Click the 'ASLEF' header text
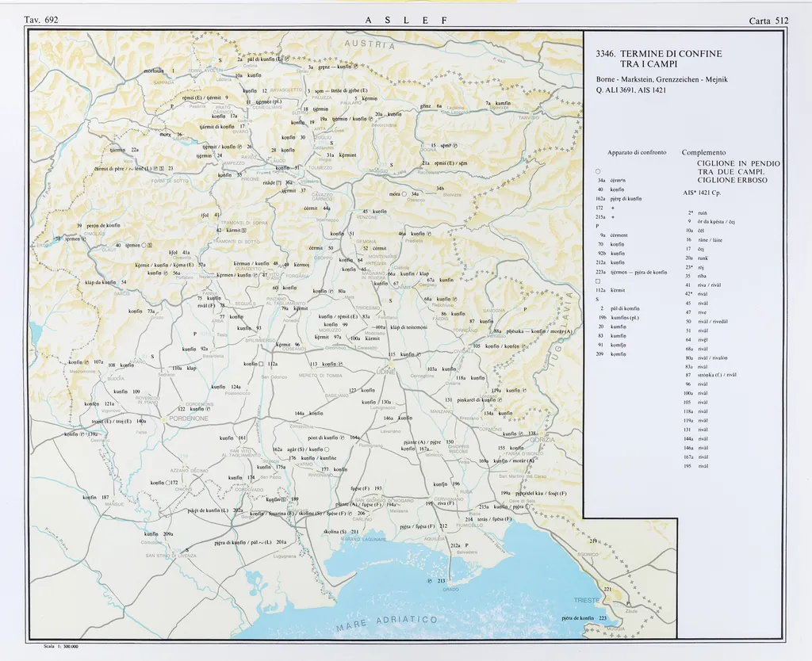Image resolution: width=812 pixels, height=661 pixels. 406,21
